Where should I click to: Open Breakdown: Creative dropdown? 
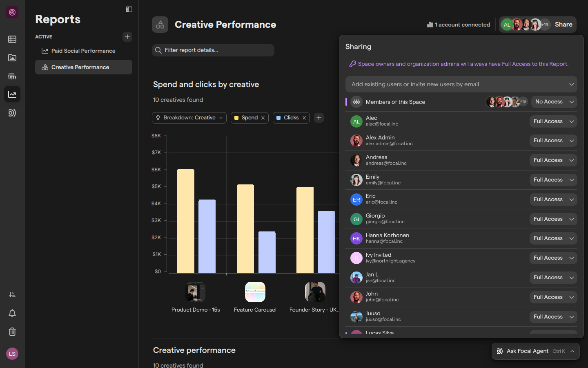189,118
